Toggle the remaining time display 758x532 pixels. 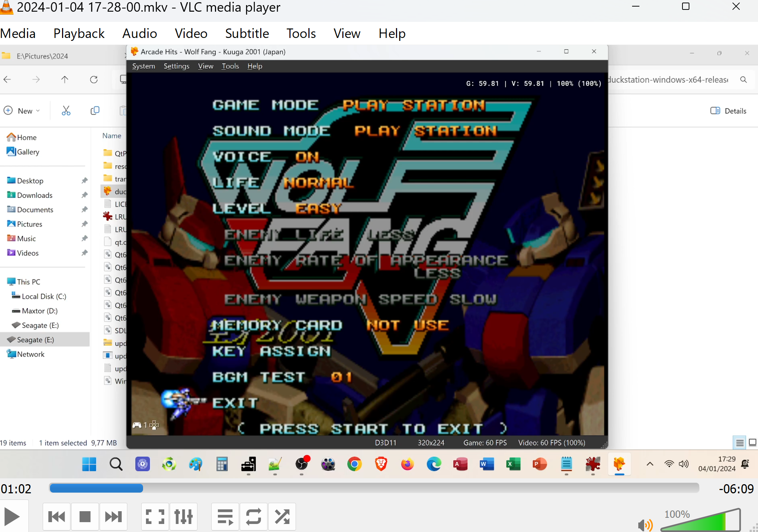pos(736,489)
